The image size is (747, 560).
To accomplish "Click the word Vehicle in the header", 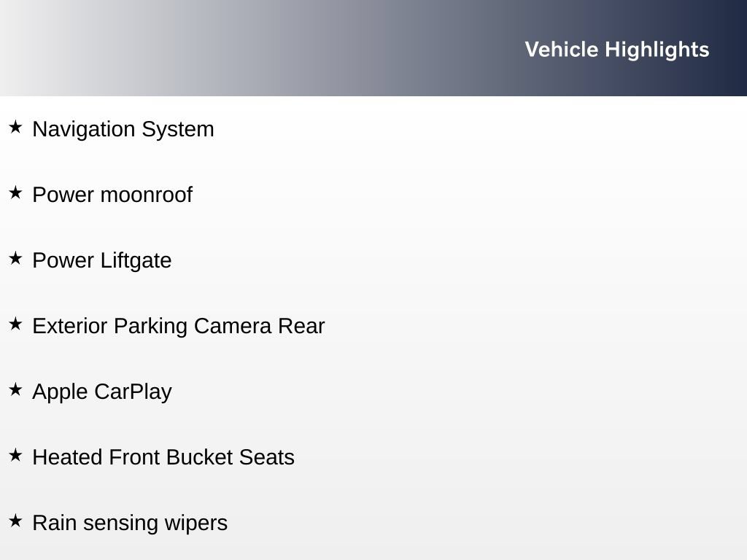I will pyautogui.click(x=562, y=50).
